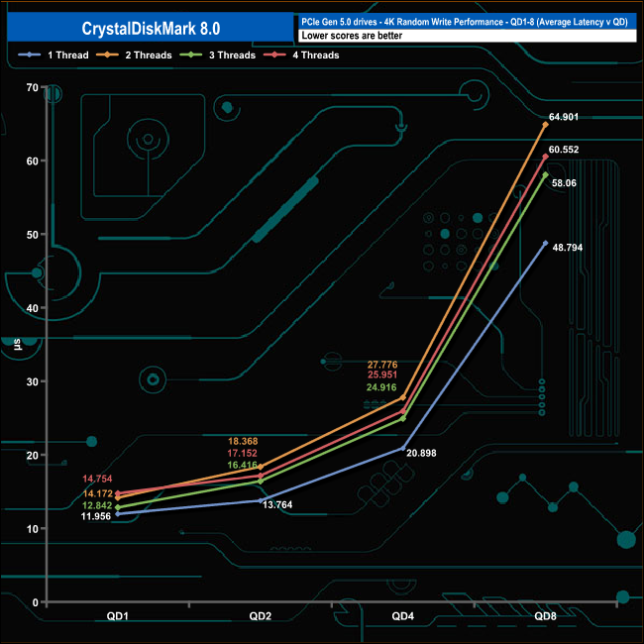This screenshot has width=644, height=644.
Task: Click the QD8 axis label
Action: [x=545, y=616]
